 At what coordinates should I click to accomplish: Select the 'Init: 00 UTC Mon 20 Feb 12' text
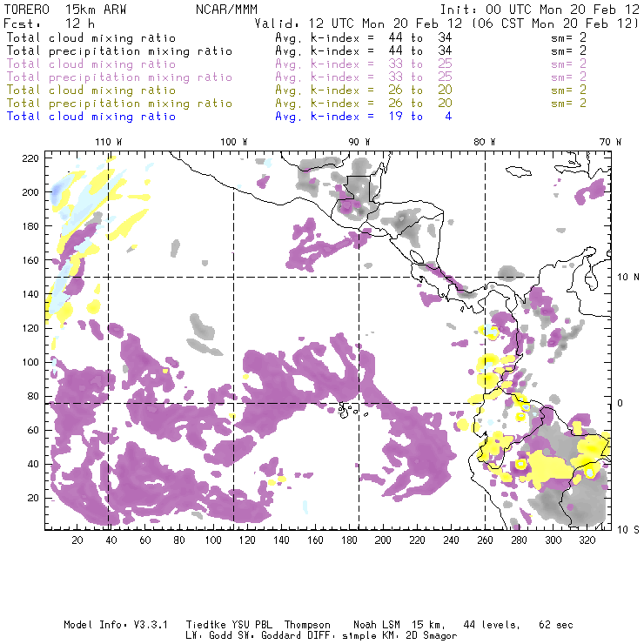click(x=540, y=10)
